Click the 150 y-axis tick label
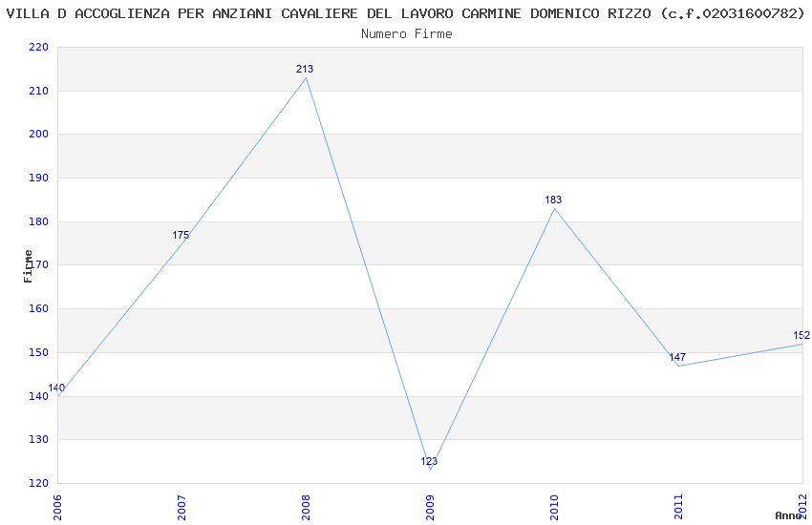812x525 pixels. tap(39, 353)
